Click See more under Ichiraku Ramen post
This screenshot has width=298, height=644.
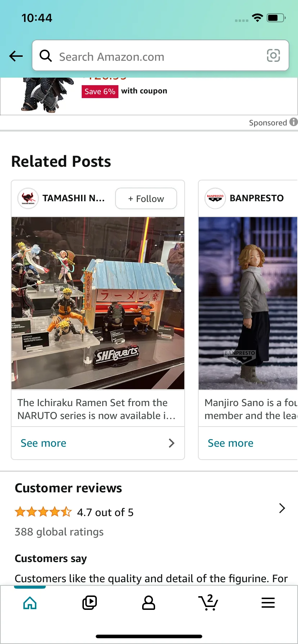44,443
